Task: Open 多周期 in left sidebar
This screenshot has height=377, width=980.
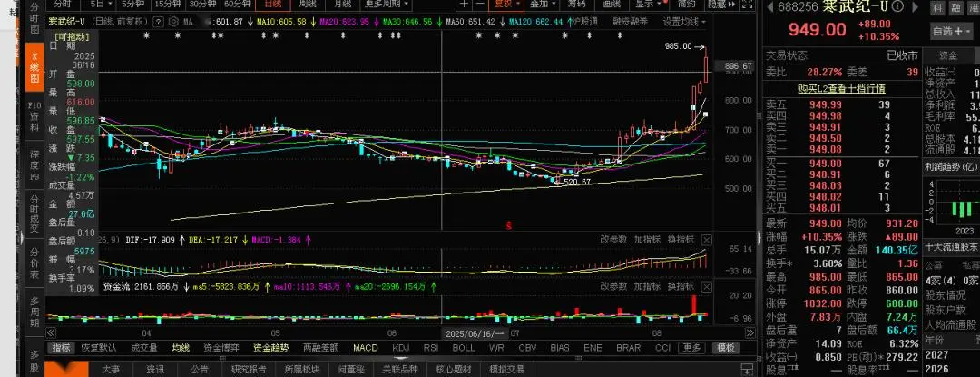Action: pos(34,312)
